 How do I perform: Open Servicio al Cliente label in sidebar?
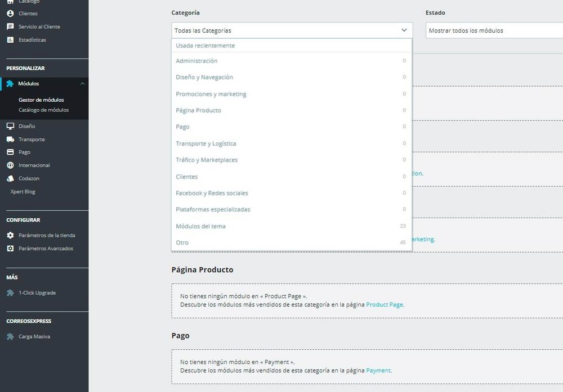pyautogui.click(x=39, y=26)
